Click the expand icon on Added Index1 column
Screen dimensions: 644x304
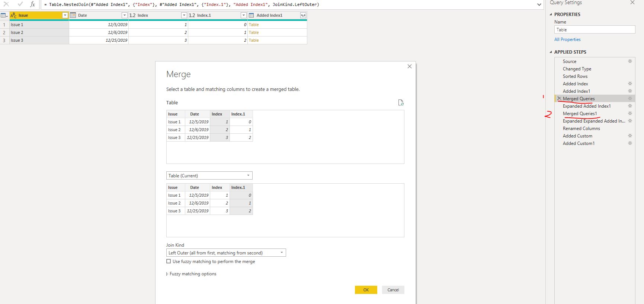click(303, 15)
